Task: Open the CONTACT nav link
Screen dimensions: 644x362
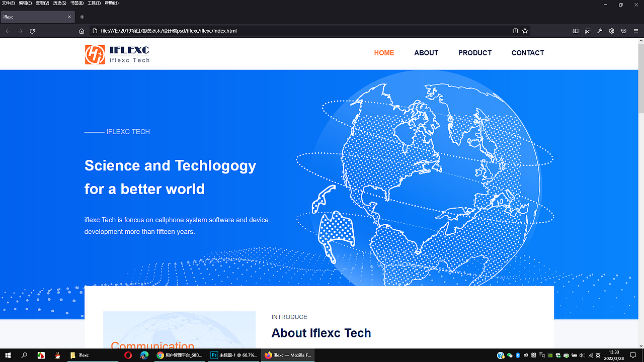Action: [x=528, y=53]
